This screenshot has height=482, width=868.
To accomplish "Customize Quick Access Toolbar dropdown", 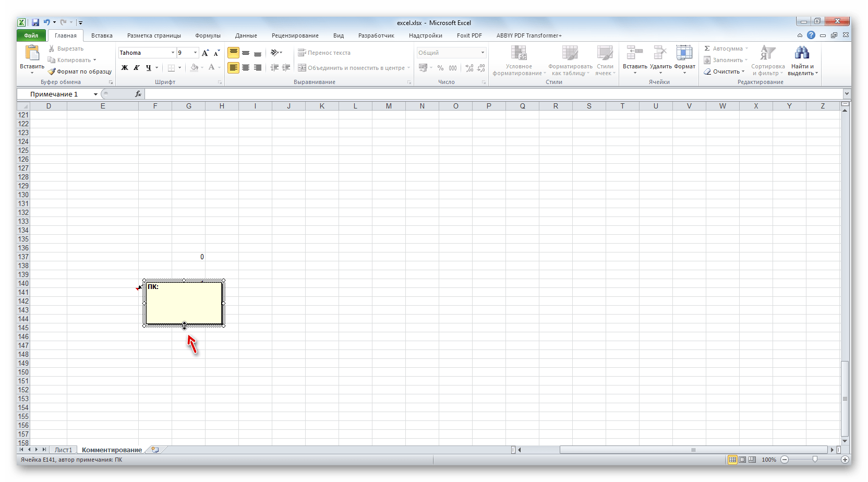I will (80, 22).
